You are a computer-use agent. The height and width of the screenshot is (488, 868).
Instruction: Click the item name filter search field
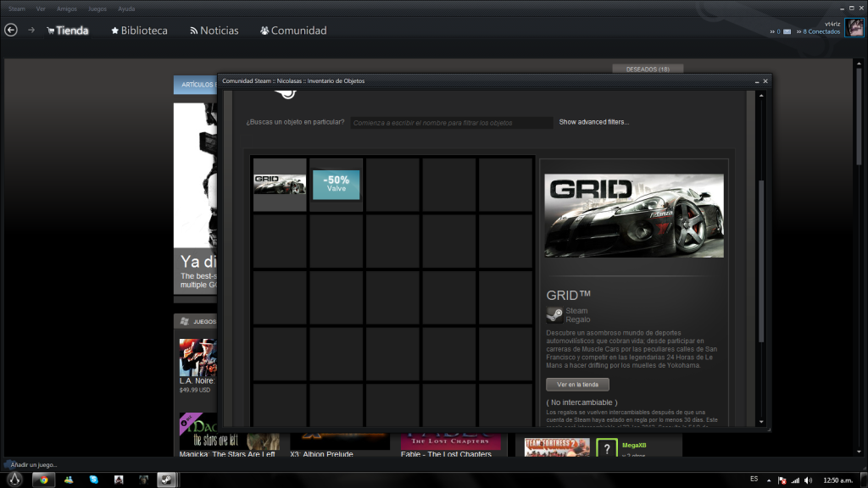point(452,123)
